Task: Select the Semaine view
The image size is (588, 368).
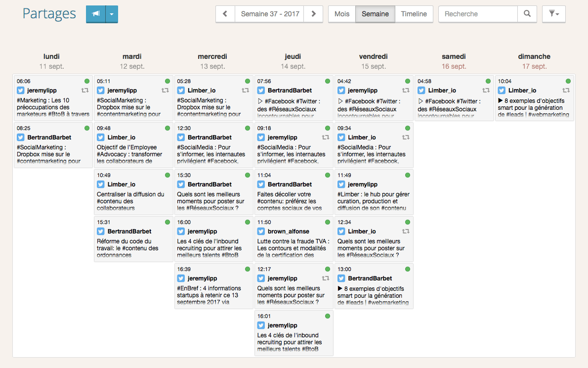Action: pos(375,14)
